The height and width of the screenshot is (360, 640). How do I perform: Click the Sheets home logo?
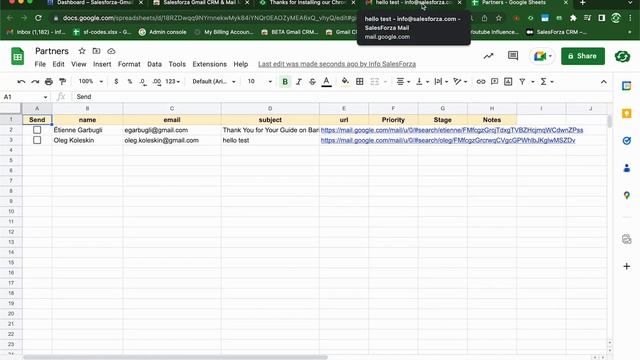coord(18,56)
